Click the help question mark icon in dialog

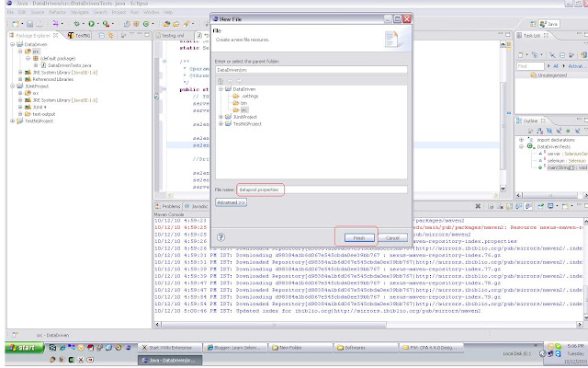pos(220,237)
